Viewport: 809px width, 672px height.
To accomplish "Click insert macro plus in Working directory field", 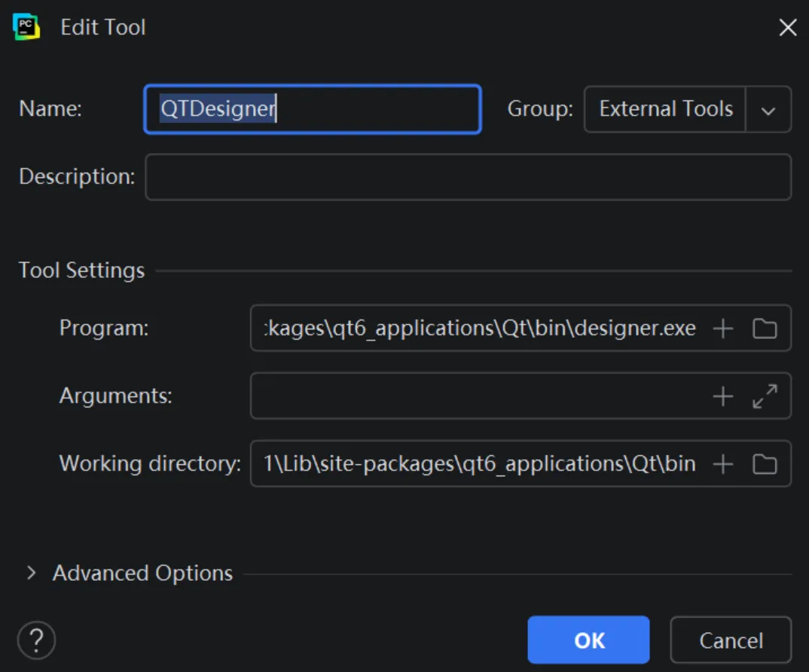I will point(722,464).
